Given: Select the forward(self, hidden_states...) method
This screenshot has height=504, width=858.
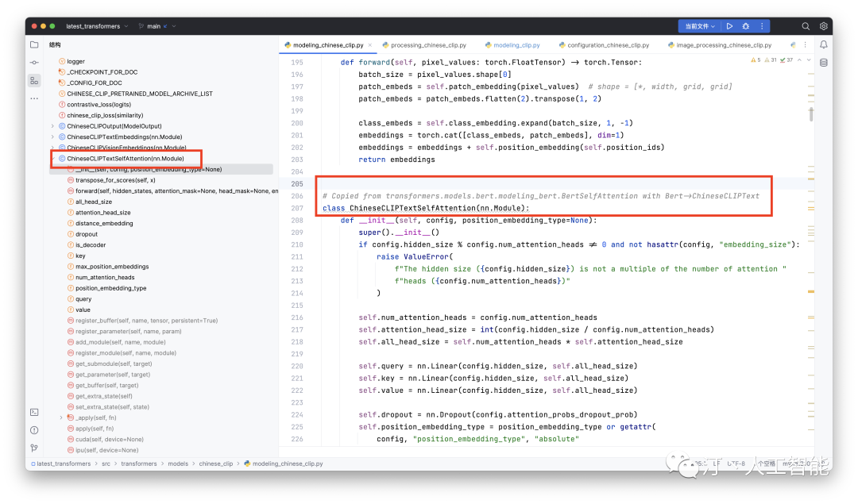Looking at the screenshot, I should 176,190.
